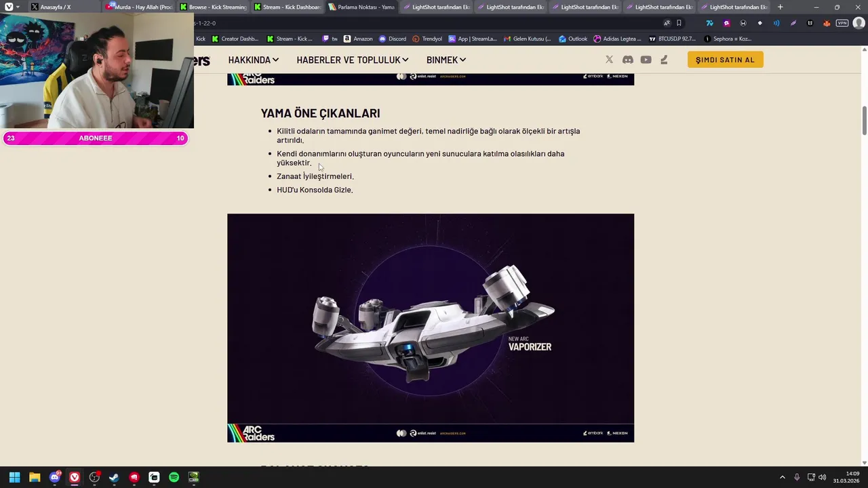Open the Amazon bookmark
The width and height of the screenshot is (868, 488).
click(x=358, y=39)
